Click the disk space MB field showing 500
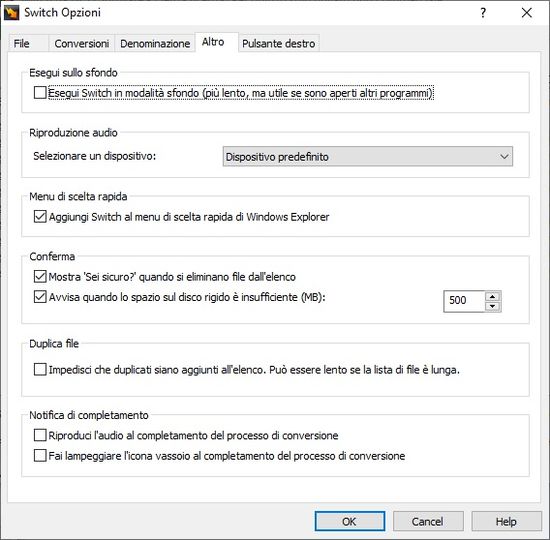The height and width of the screenshot is (540, 550). 464,301
